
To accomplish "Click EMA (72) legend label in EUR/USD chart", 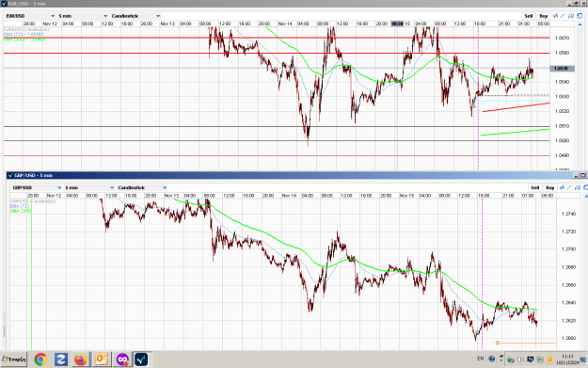I will 24,34.
